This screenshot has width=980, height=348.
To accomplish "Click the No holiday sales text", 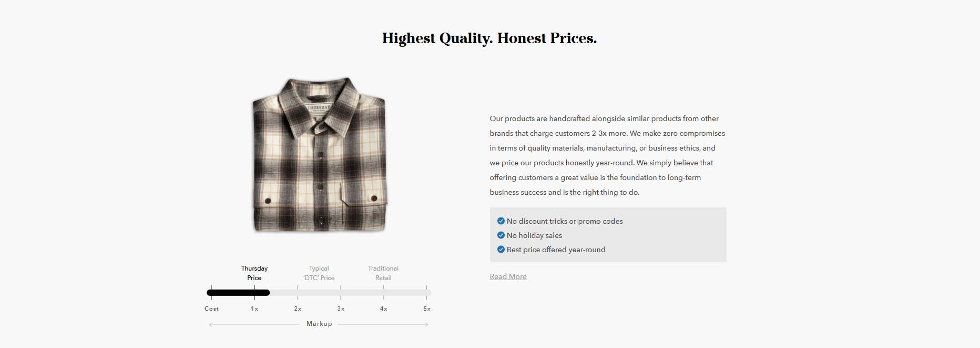I will (x=534, y=235).
